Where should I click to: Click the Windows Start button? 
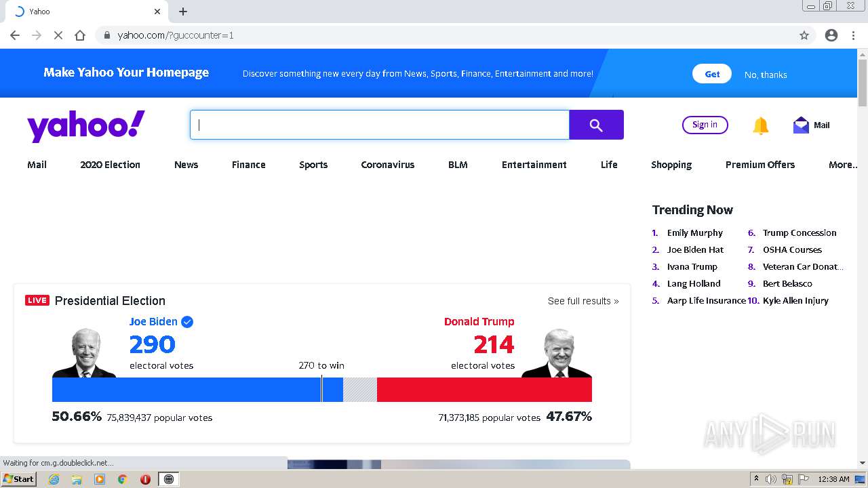pos(19,479)
